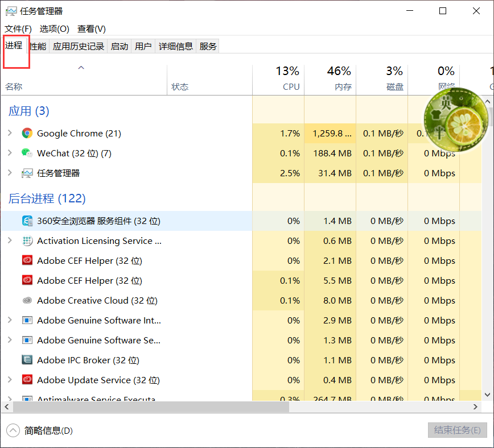Screen dimensions: 494x448
Task: Click the Task Manager title bar icon
Action: click(11, 11)
